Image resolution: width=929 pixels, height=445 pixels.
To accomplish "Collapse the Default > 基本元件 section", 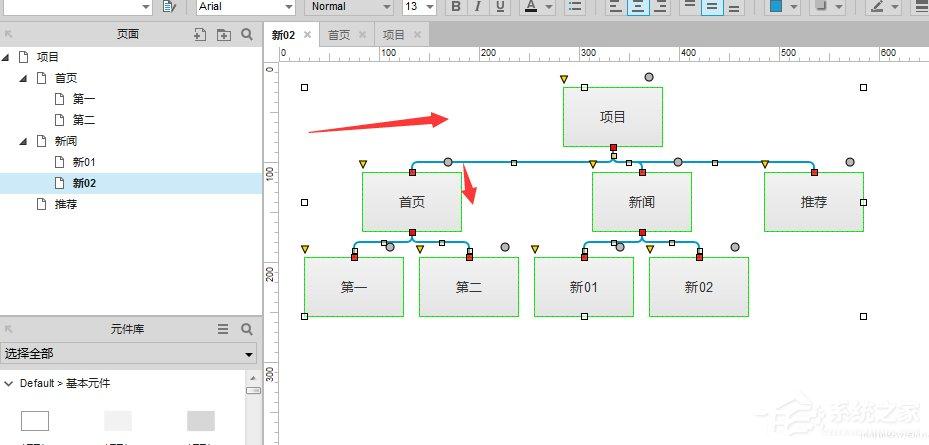I will (x=9, y=383).
